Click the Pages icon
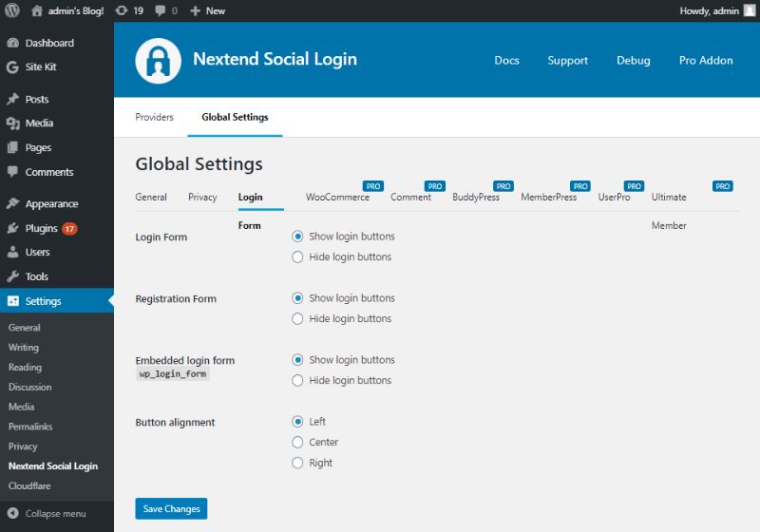This screenshot has height=532, width=760. click(x=13, y=147)
